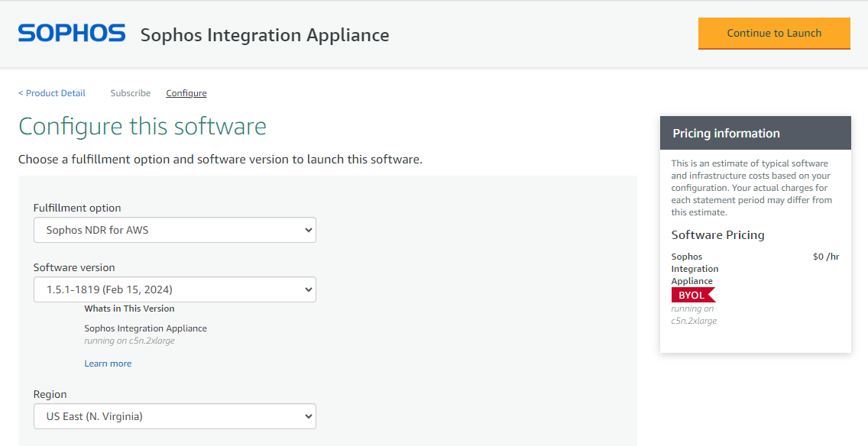This screenshot has height=446, width=868.
Task: Click the Software version field label
Action: point(74,267)
